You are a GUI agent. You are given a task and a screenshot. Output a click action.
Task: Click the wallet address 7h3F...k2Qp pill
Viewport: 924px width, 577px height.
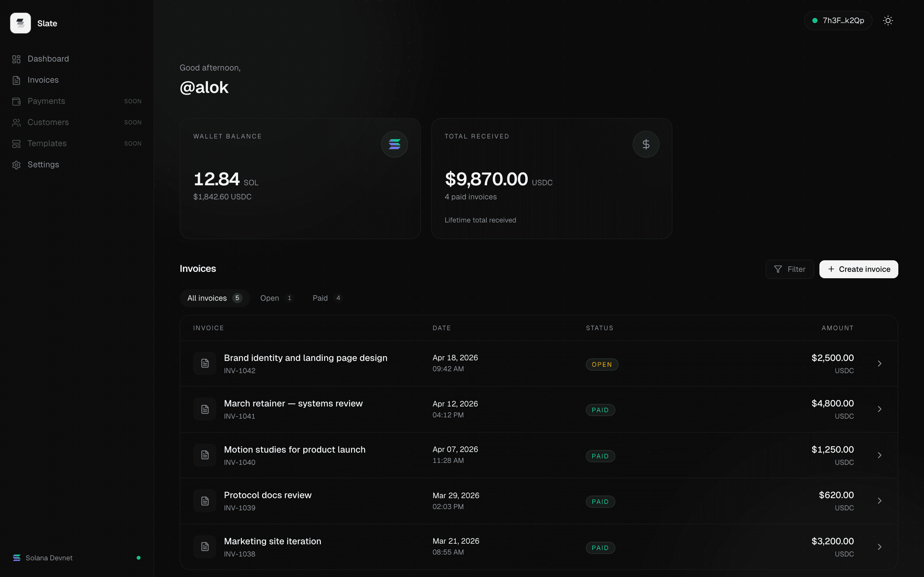(838, 20)
